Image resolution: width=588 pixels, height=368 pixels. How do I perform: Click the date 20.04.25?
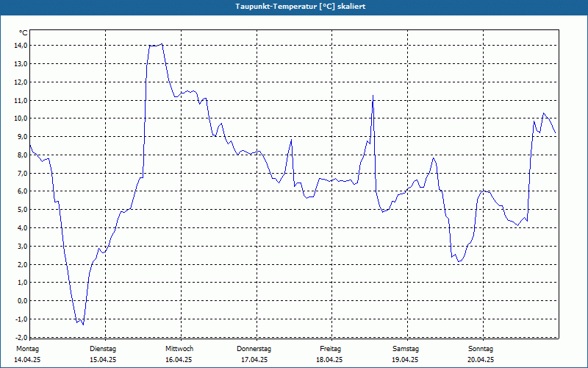coord(481,360)
